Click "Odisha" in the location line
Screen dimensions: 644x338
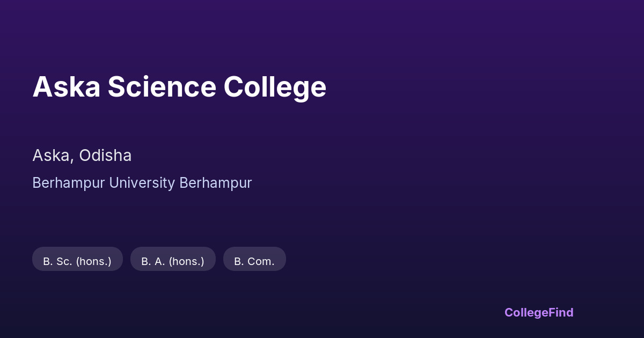[105, 156]
